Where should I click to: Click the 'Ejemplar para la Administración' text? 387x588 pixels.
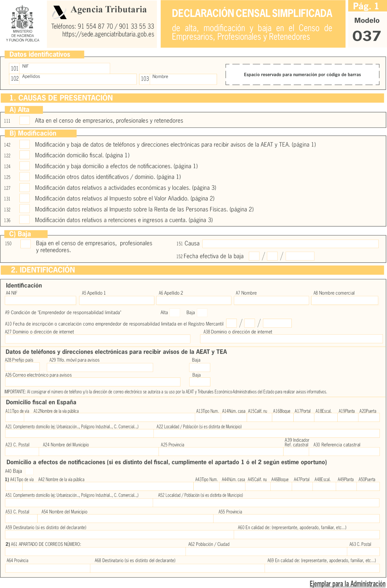click(x=347, y=583)
